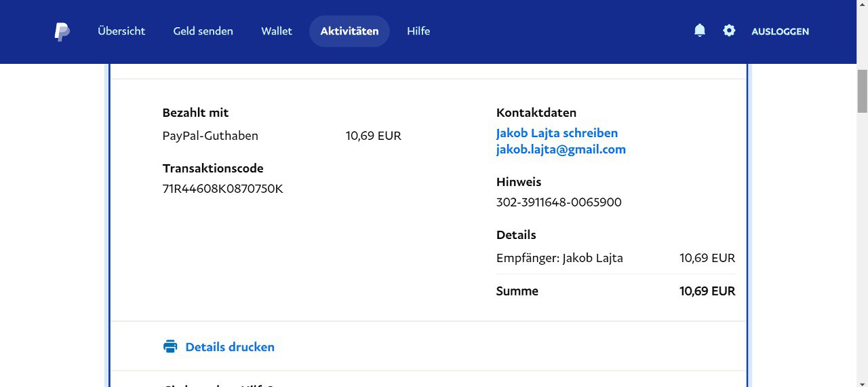Click the PayPal-Guthaben payment method text
Viewport: 868px width, 387px height.
point(210,136)
